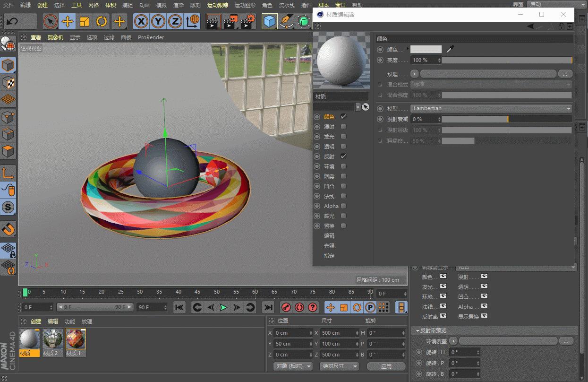
Task: Click the 颜色 color swatch
Action: pyautogui.click(x=426, y=49)
